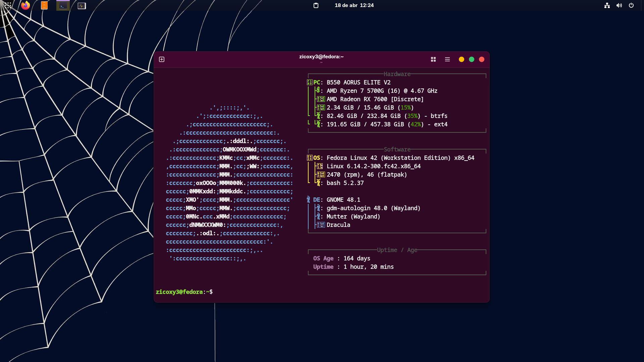Click the zicoxy3@fedora shell prompt
This screenshot has height=362, width=644.
click(x=184, y=292)
